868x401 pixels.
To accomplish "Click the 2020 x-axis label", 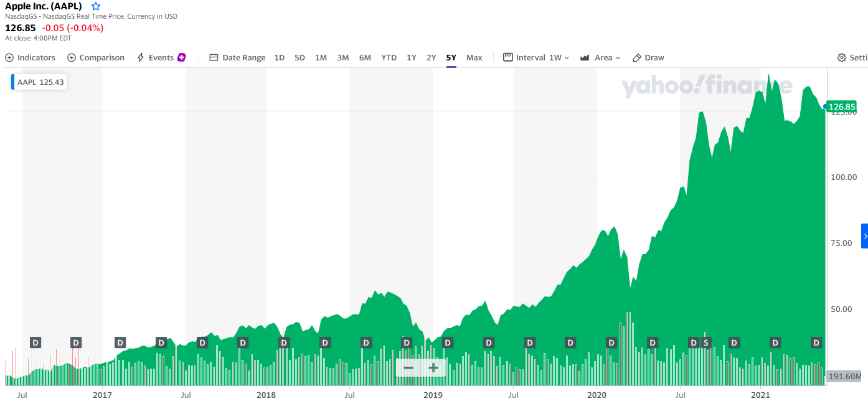I will coord(597,394).
